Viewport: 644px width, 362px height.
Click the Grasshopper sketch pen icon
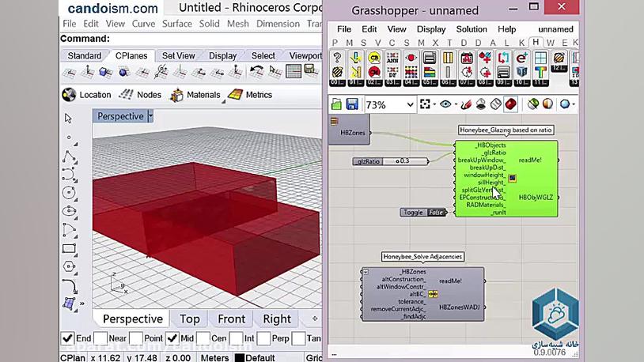(x=466, y=104)
